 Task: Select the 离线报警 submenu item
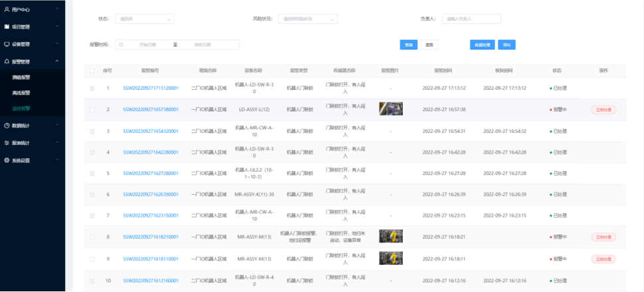(x=21, y=93)
